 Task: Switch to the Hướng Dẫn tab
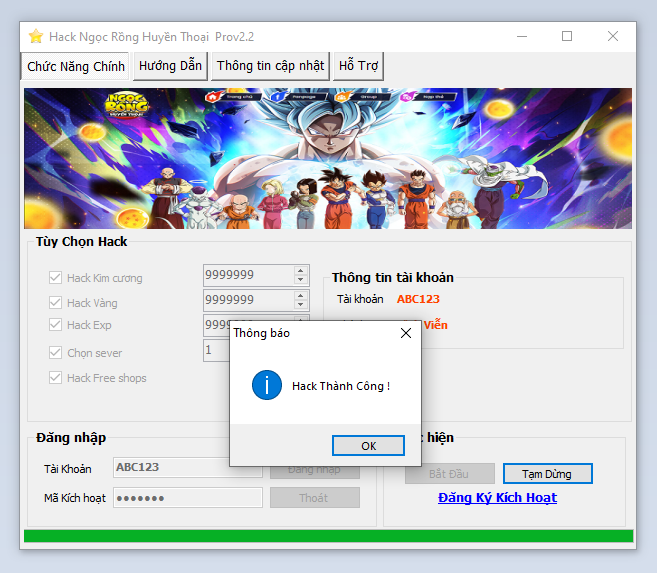coord(170,66)
